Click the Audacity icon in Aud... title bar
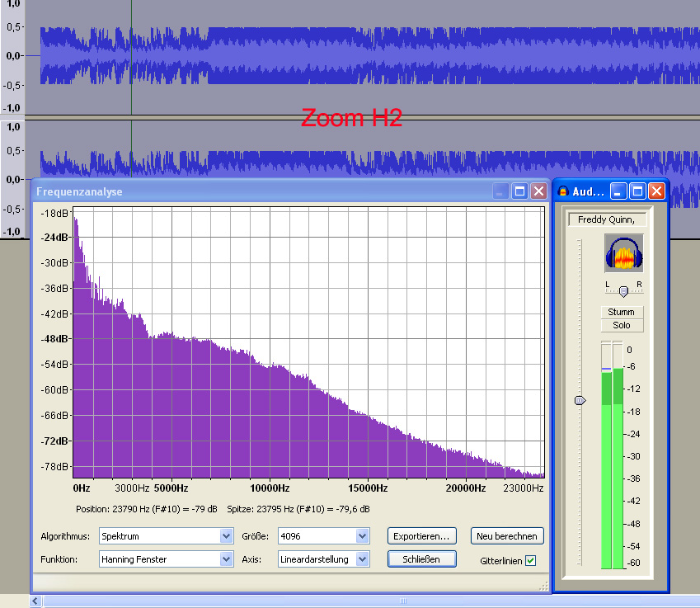Screen dimensions: 700x608 [563, 191]
